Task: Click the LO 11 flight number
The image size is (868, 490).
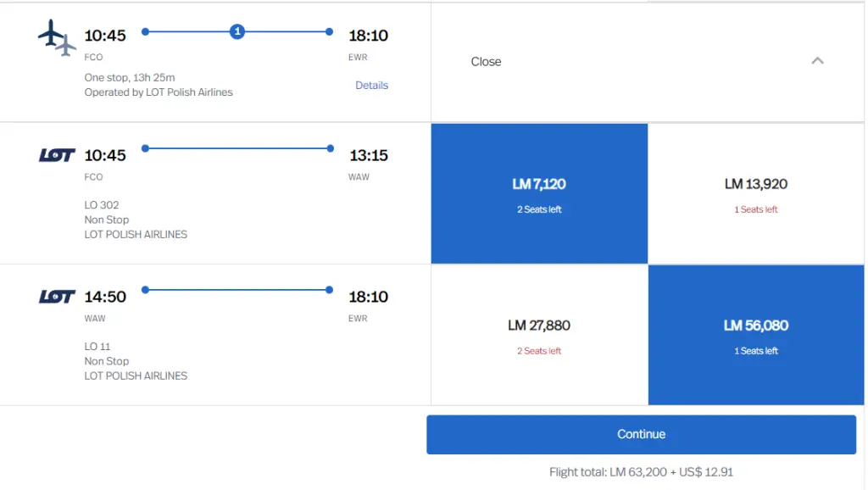Action: (x=97, y=347)
